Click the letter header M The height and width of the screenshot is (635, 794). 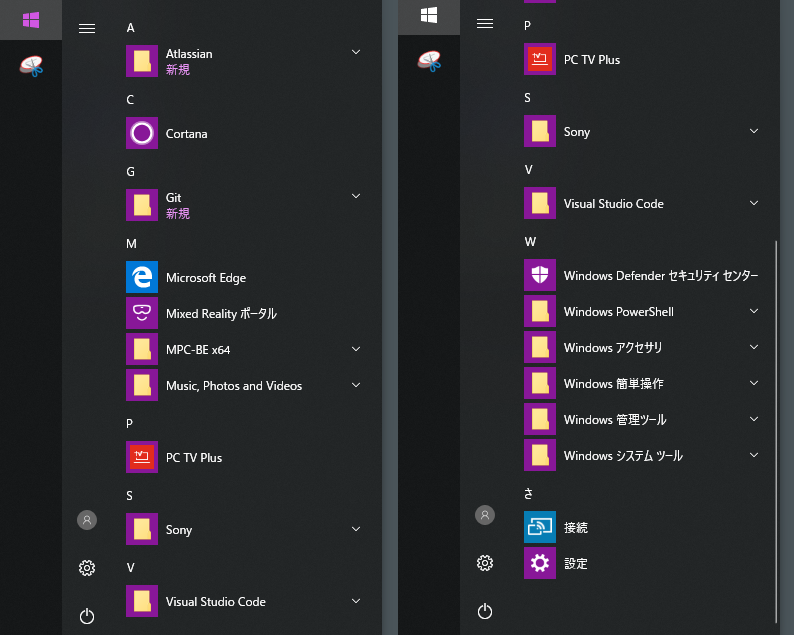click(x=131, y=243)
